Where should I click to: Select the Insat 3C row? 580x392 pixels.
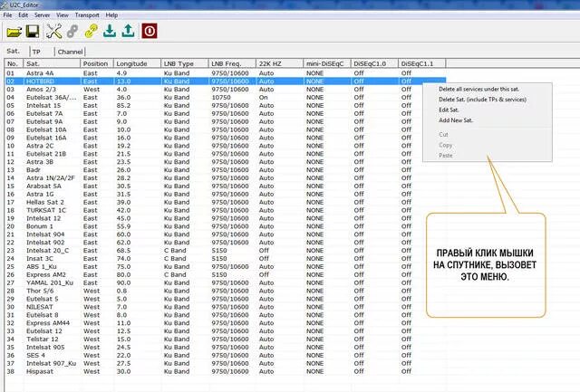[225, 259]
